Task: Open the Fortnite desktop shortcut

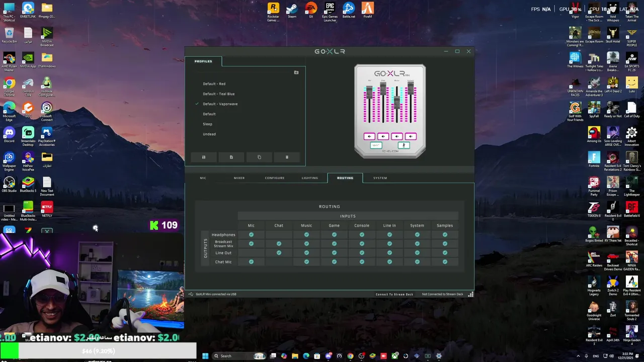Action: pos(594,160)
